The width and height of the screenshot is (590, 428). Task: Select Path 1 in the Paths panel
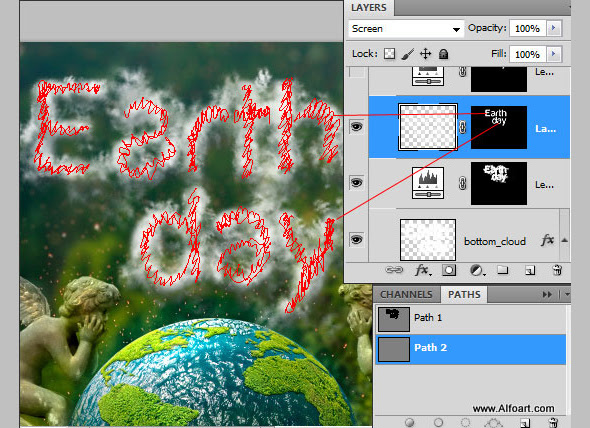pos(471,318)
